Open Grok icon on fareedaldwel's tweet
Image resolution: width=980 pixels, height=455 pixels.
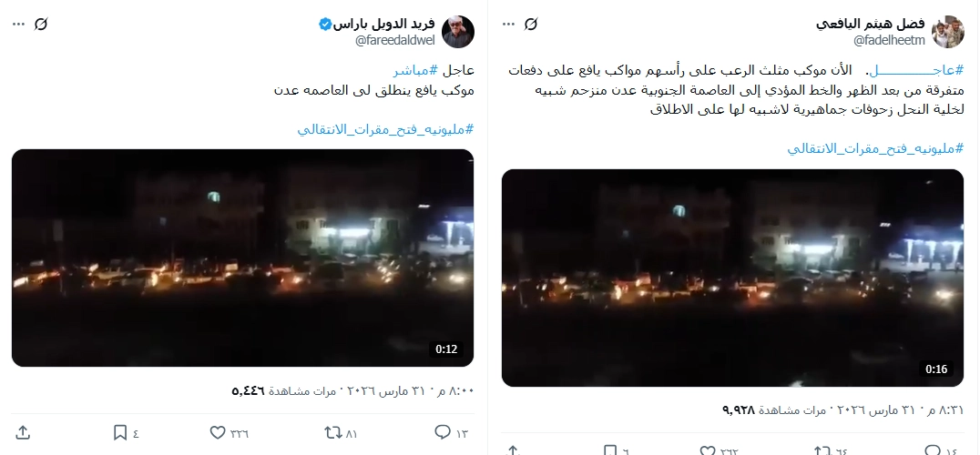tap(41, 25)
